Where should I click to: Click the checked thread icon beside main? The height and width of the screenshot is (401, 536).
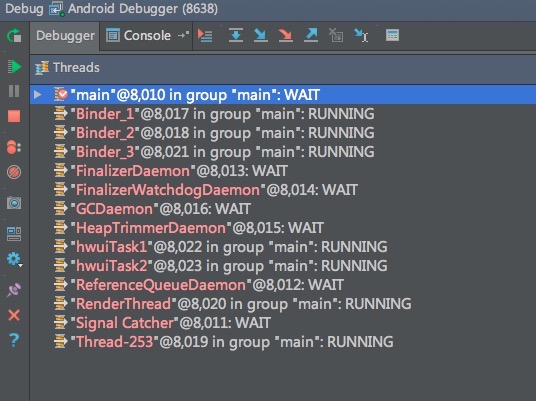tap(61, 95)
